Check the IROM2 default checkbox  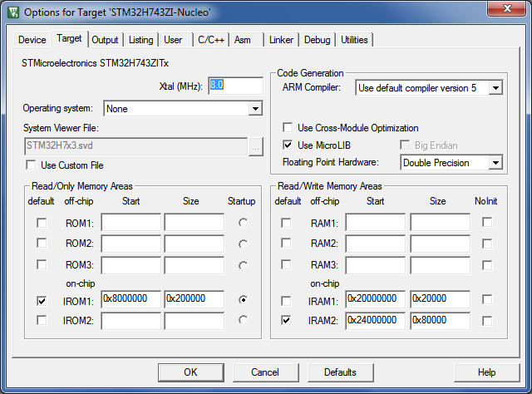click(42, 320)
